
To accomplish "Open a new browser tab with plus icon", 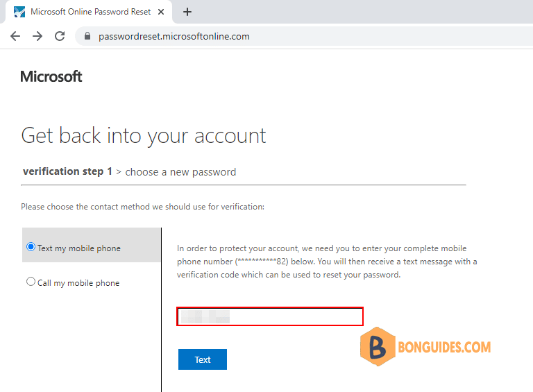I will pyautogui.click(x=187, y=12).
